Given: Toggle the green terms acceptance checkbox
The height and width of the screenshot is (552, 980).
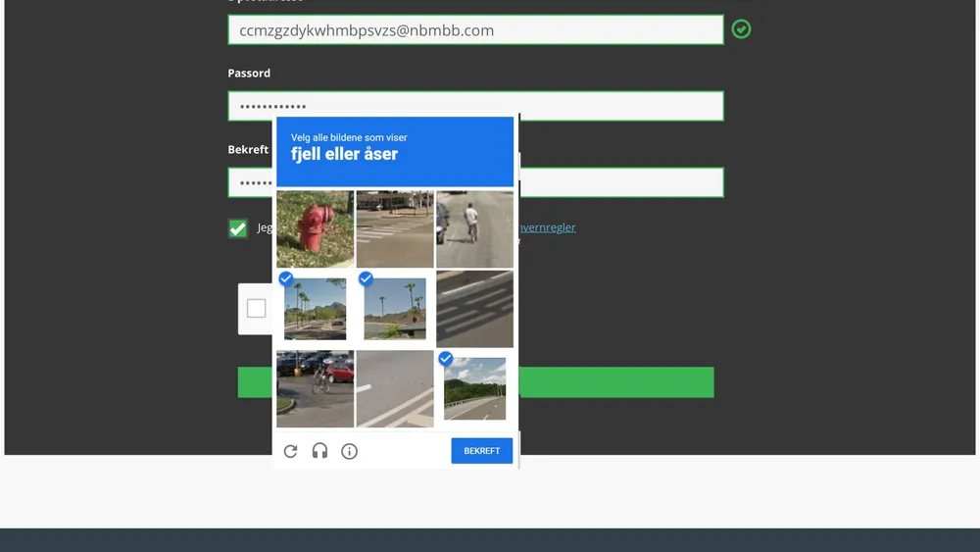Looking at the screenshot, I should point(238,228).
